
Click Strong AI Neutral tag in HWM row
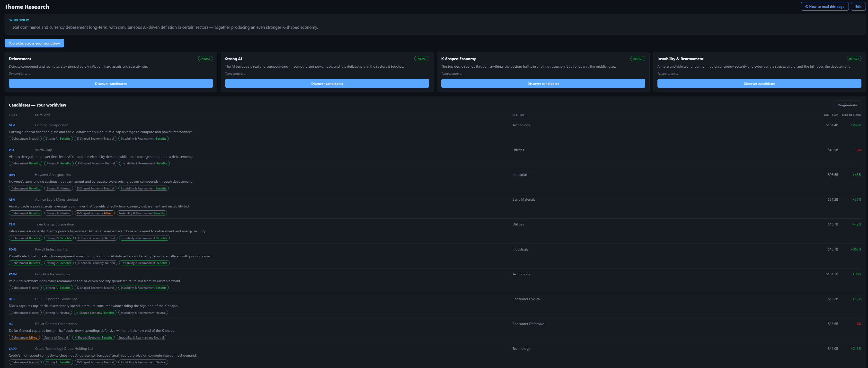click(59, 188)
